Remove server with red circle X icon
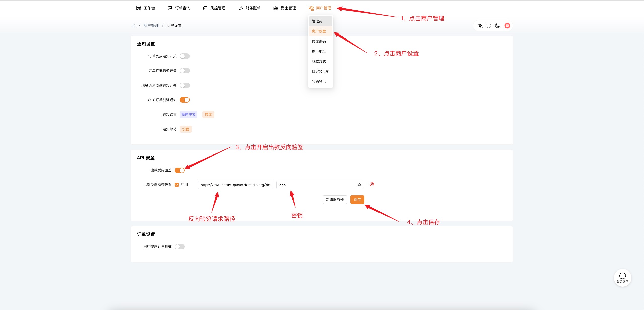The width and height of the screenshot is (644, 310). [x=372, y=184]
